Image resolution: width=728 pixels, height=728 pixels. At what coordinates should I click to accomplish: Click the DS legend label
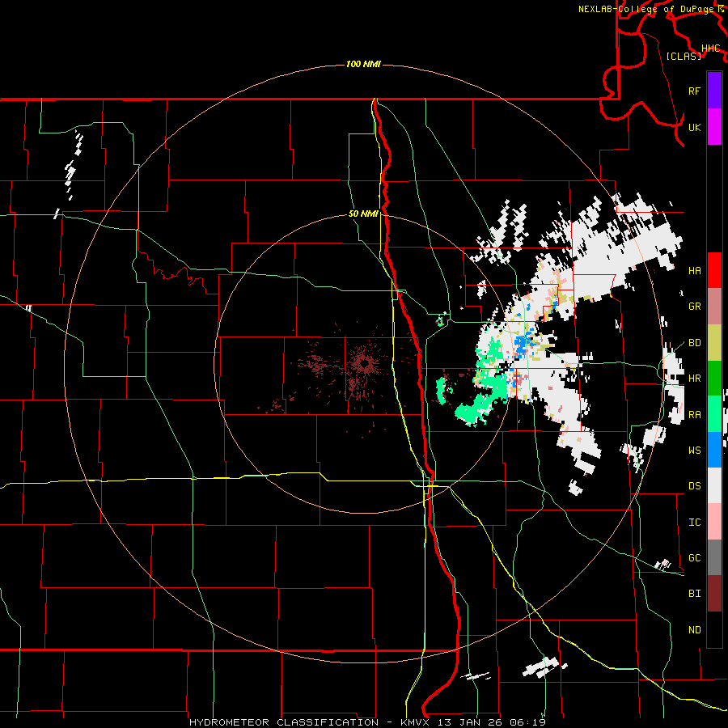pos(694,486)
